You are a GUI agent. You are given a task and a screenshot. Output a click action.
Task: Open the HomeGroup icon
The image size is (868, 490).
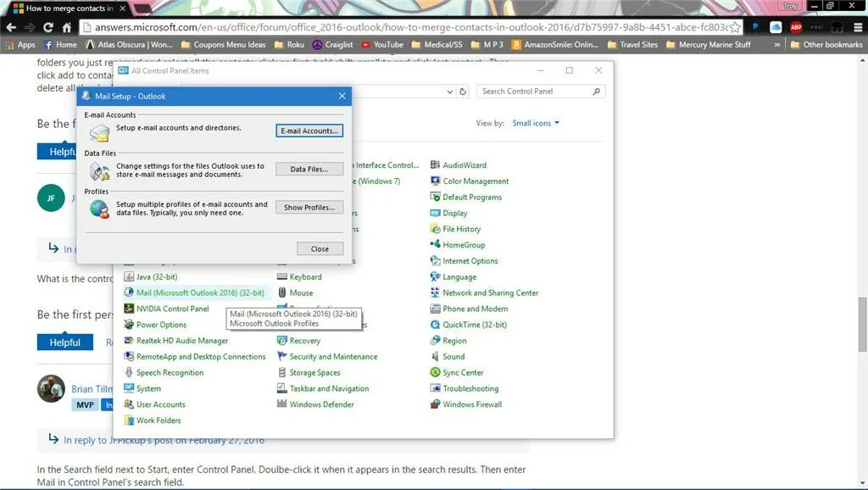click(458, 245)
